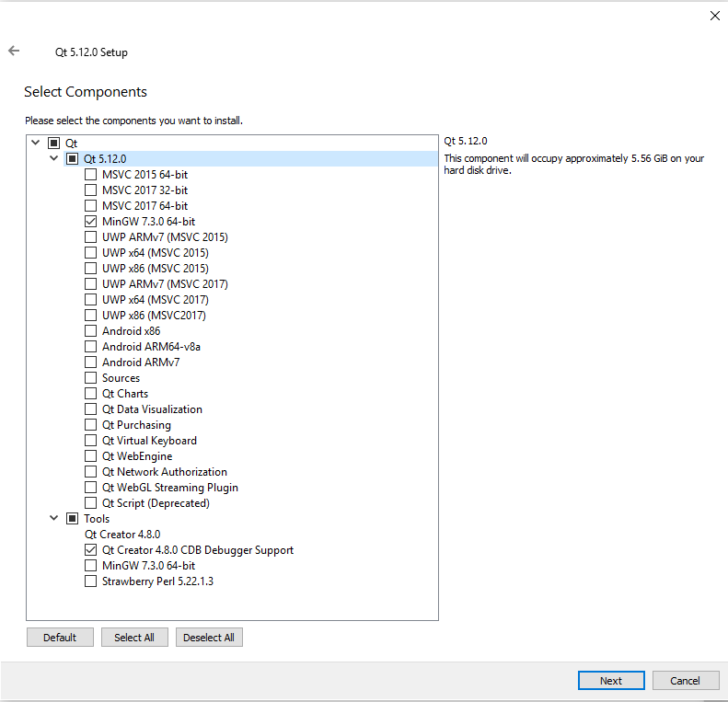Check UWP x64 (MSVC 2017)

90,299
